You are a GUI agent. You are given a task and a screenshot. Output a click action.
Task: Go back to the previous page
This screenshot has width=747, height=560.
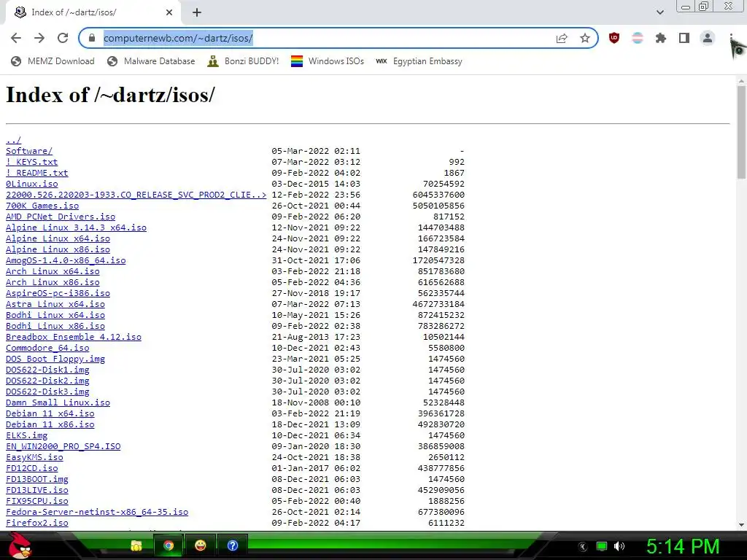click(x=16, y=38)
